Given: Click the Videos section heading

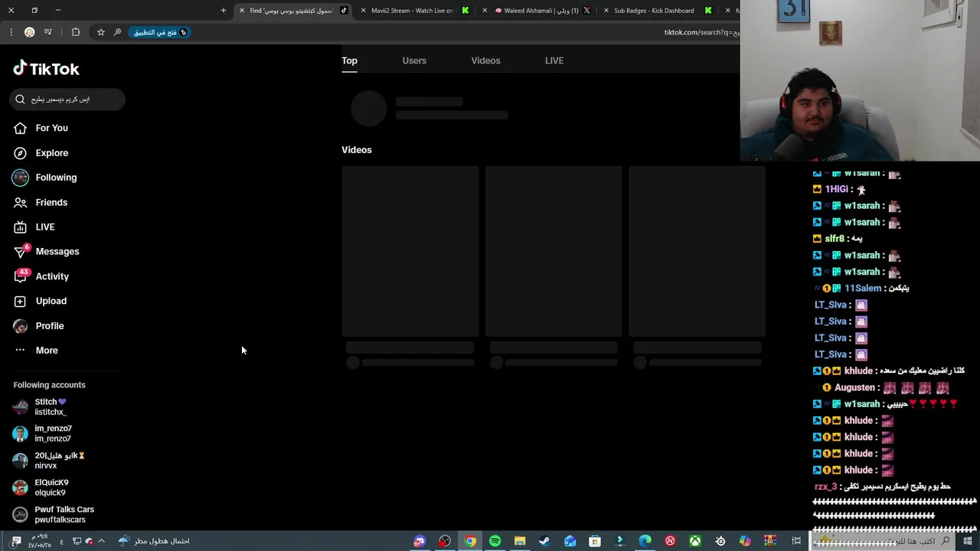Looking at the screenshot, I should pyautogui.click(x=357, y=150).
